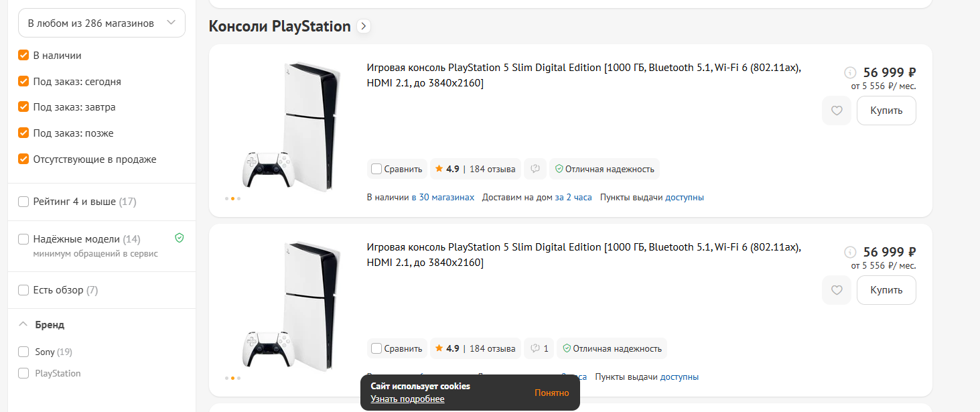Click green reliability shield beside Надёжные модели
Screen dimensions: 980x412
point(179,238)
